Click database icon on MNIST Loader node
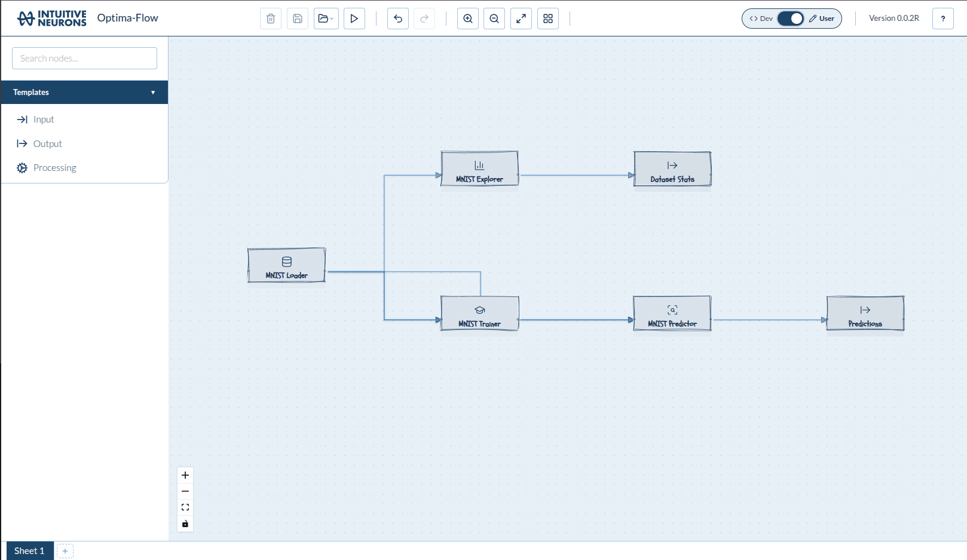The image size is (967, 560). pos(287,261)
